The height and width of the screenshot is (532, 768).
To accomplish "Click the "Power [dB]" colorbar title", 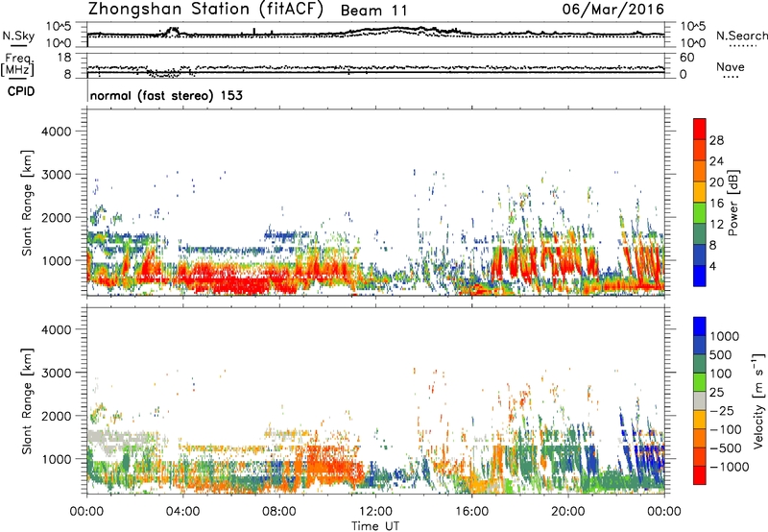I will pos(732,203).
